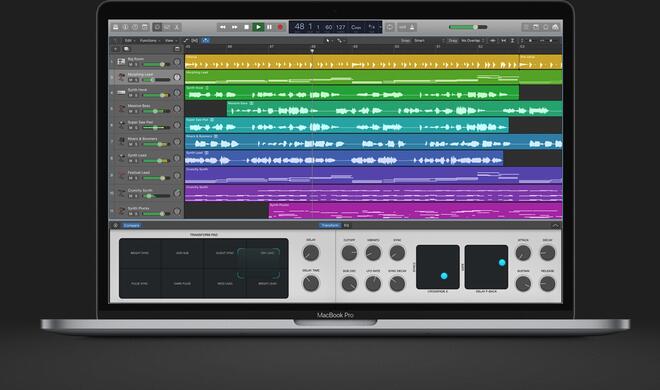Image resolution: width=660 pixels, height=390 pixels.
Task: Click the horizontal auto zoom icon
Action: (x=503, y=40)
